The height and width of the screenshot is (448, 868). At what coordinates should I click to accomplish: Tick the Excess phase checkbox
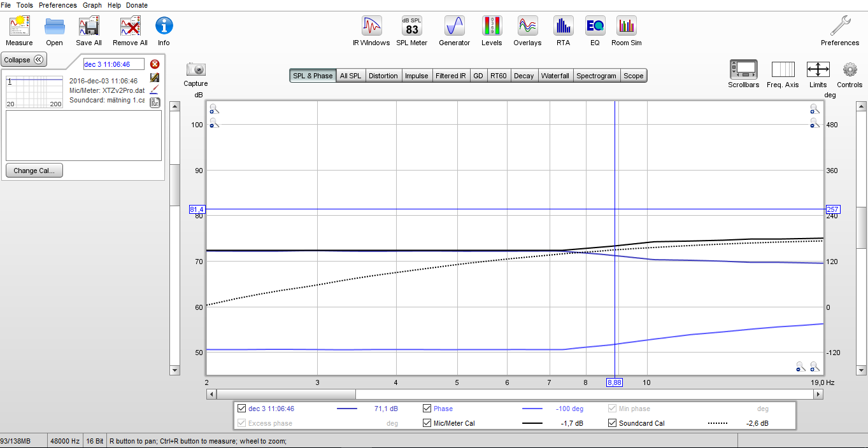(241, 423)
